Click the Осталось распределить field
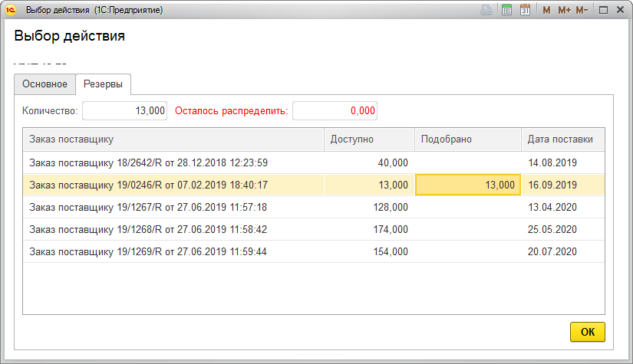The image size is (633, 364). tap(335, 111)
